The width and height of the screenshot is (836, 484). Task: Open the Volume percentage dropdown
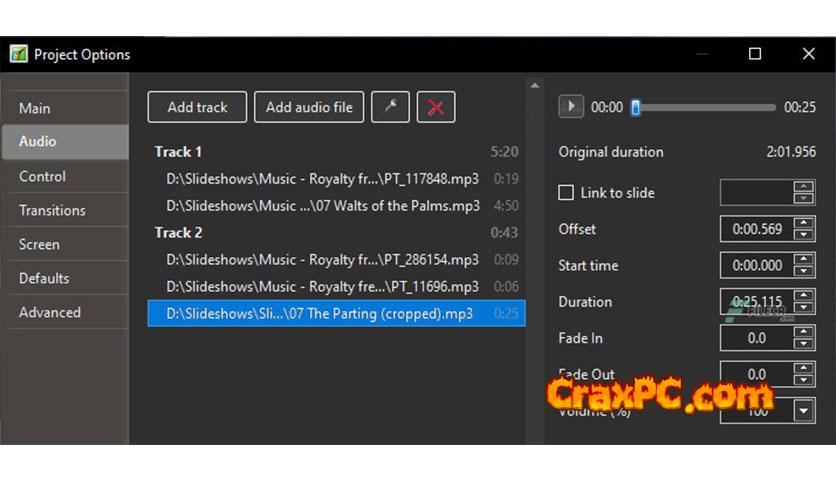804,410
